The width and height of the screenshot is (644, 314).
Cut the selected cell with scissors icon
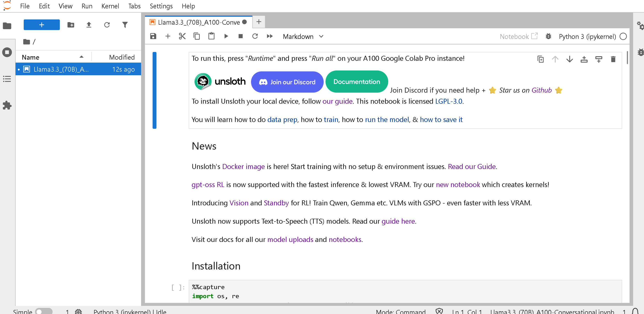point(182,36)
